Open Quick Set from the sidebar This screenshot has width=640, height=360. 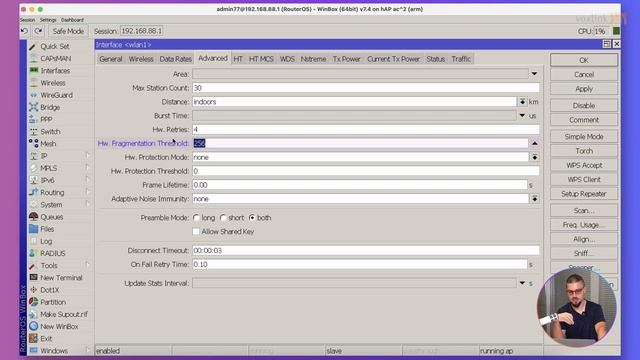[x=54, y=47]
